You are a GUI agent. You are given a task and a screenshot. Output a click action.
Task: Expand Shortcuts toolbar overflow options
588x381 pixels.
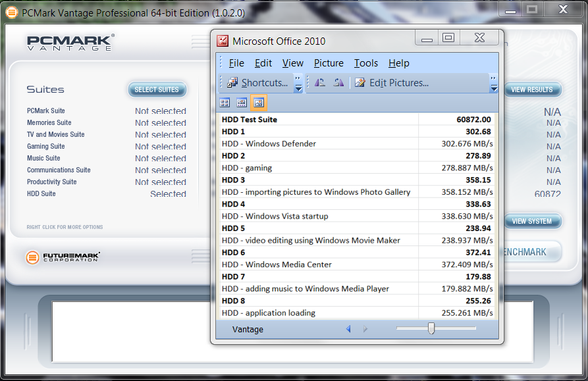click(x=298, y=84)
